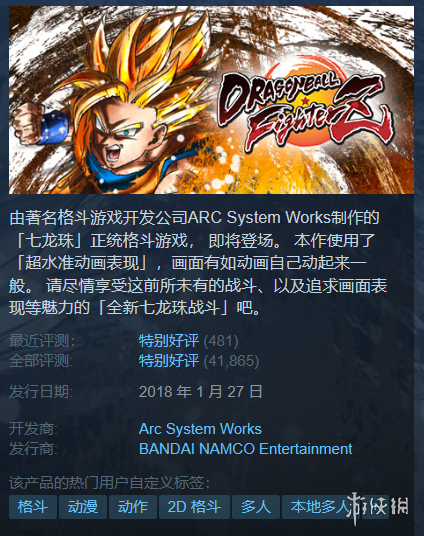The image size is (424, 536).
Task: Click the game description paragraph
Action: point(198,263)
